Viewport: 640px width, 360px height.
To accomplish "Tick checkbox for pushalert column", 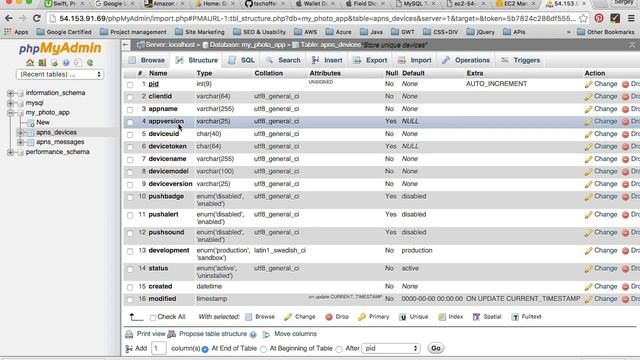I will coord(130,215).
